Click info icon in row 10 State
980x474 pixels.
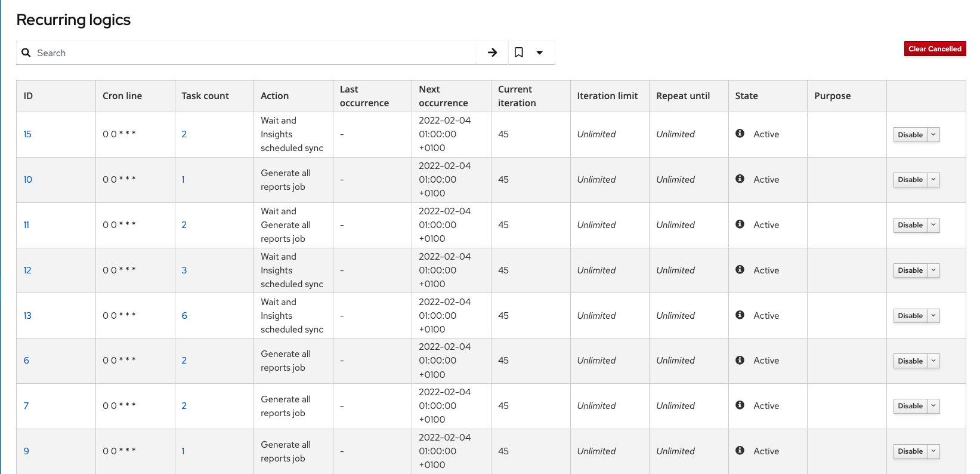(740, 179)
